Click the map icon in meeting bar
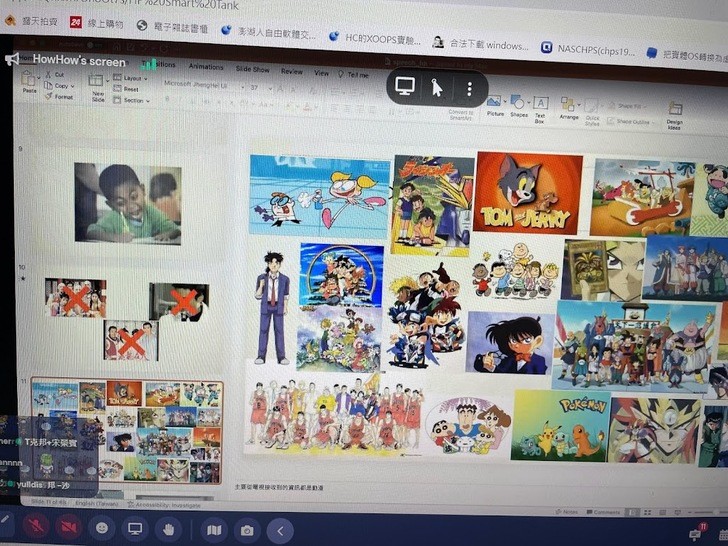728x546 pixels. 214,530
